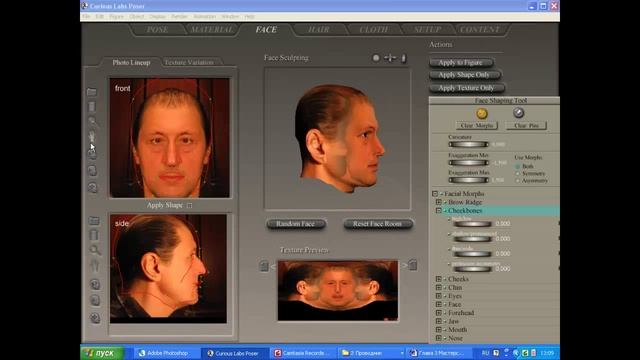
Task: Click the Apply Shape Only button
Action: 464,75
